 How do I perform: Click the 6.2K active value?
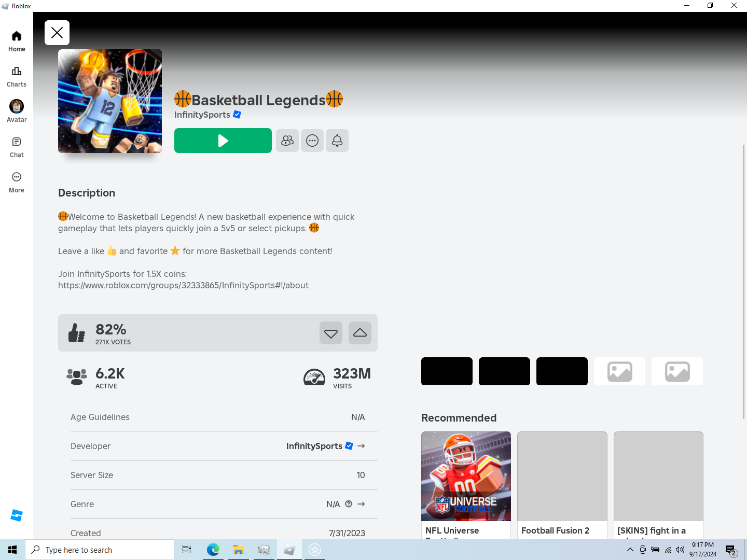[110, 373]
